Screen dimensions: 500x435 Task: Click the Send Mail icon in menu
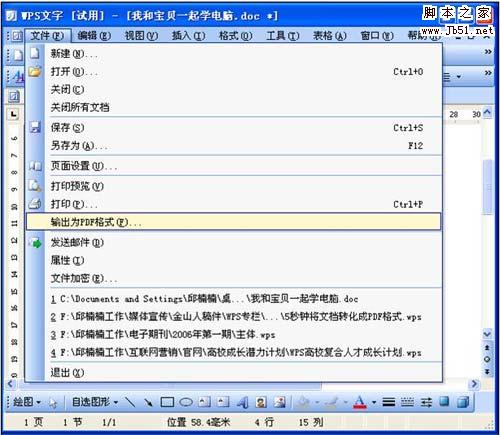[35, 242]
